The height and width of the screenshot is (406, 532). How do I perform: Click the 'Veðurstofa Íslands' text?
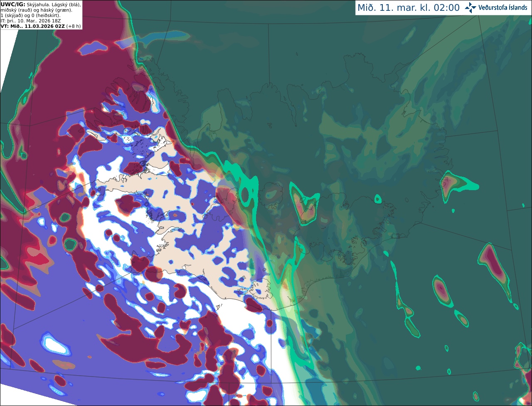pos(503,7)
